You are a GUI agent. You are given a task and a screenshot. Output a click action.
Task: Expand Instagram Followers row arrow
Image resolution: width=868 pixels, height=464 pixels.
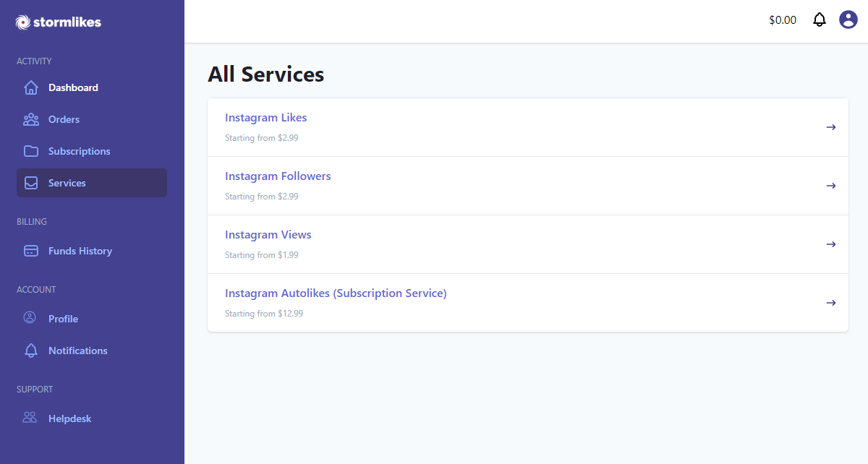[x=831, y=186]
